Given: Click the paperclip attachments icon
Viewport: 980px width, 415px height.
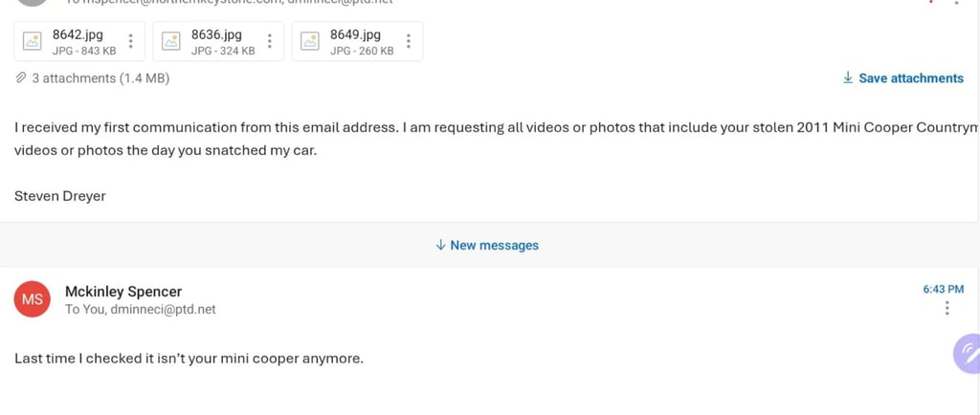Looking at the screenshot, I should (21, 78).
